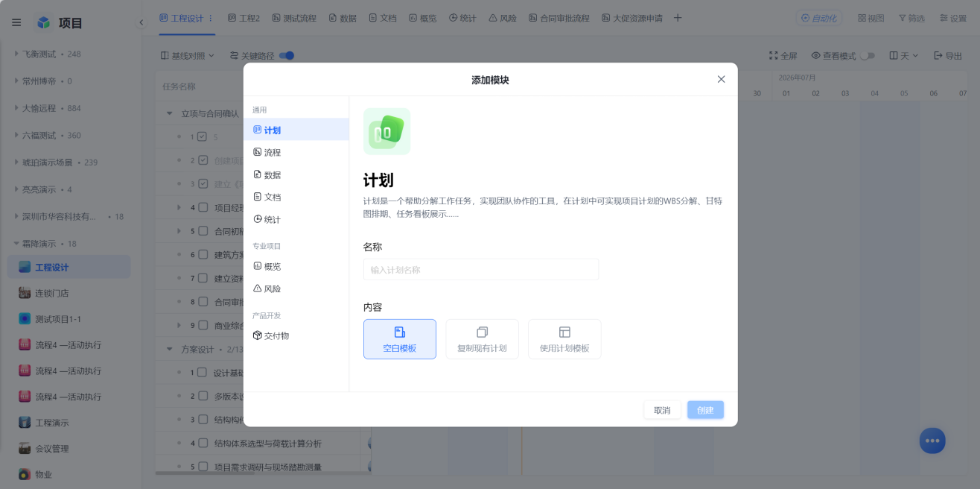The width and height of the screenshot is (980, 489).
Task: Expand the 飞衡测试 group
Action: pyautogui.click(x=16, y=54)
